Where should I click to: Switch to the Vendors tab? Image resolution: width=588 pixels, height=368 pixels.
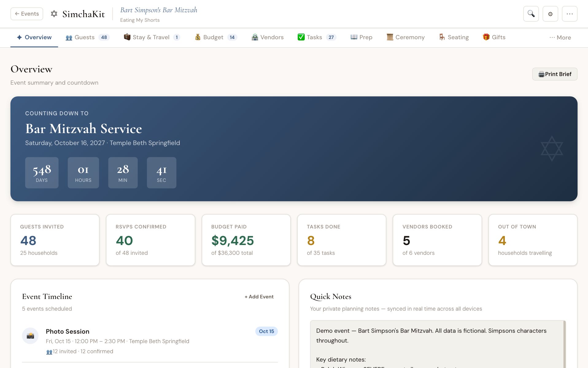268,37
